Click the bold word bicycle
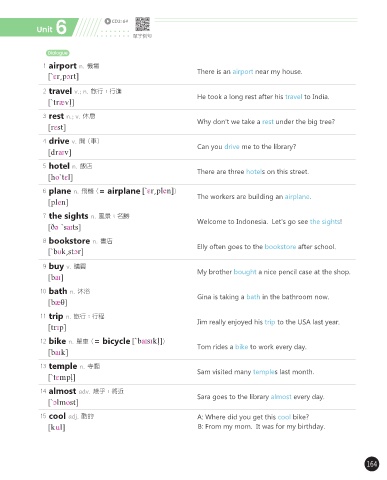This screenshot has height=480, width=387. [x=116, y=341]
